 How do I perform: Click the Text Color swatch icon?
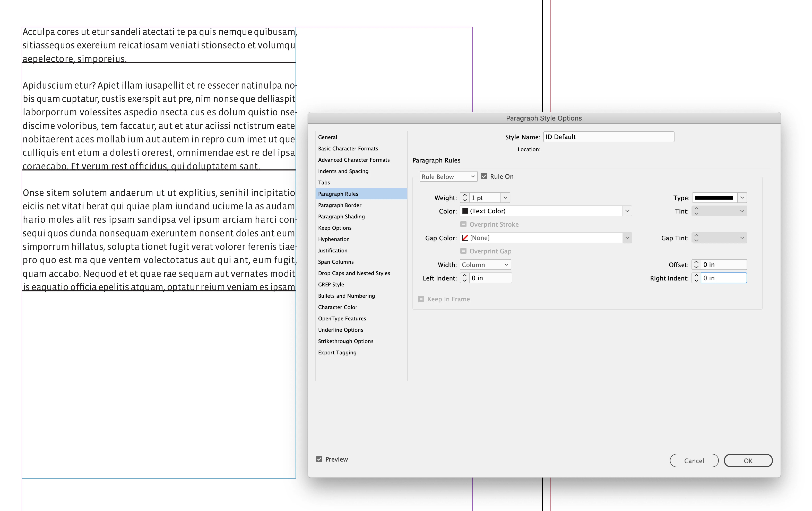click(x=465, y=211)
